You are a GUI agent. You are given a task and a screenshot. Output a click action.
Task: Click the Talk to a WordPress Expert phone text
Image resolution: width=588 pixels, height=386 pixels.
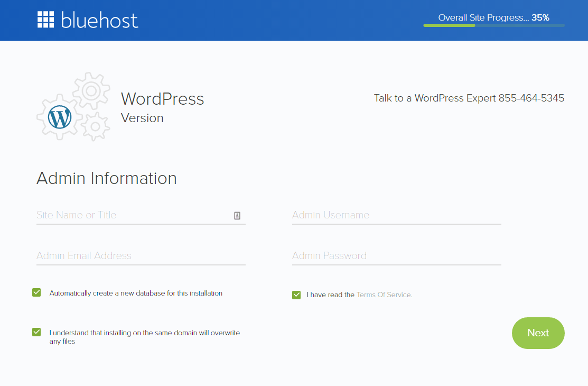[x=469, y=98]
